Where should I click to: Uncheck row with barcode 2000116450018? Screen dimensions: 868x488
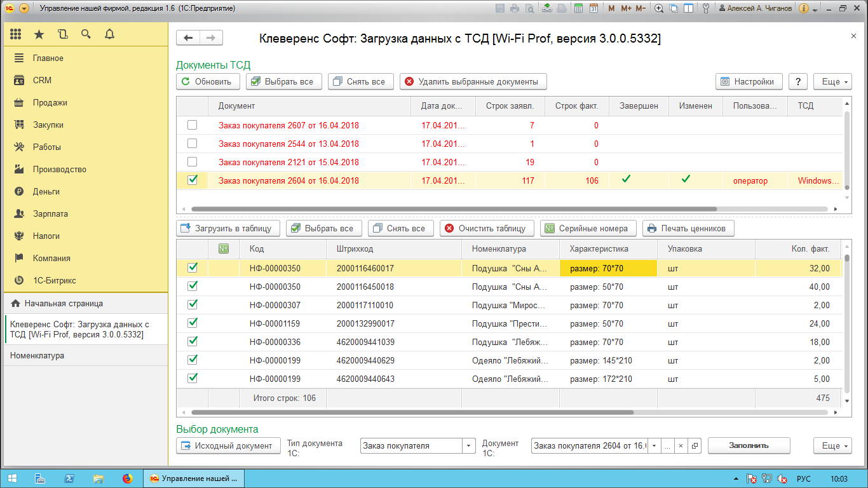[192, 287]
